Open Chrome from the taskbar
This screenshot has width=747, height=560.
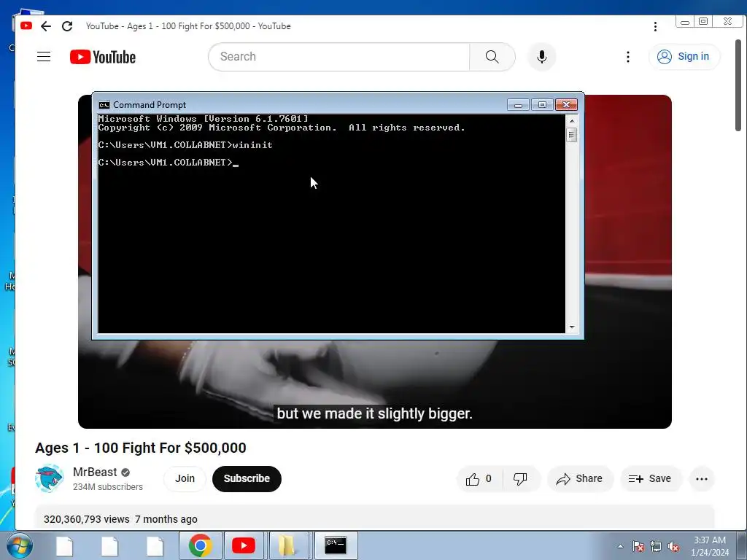(x=200, y=545)
